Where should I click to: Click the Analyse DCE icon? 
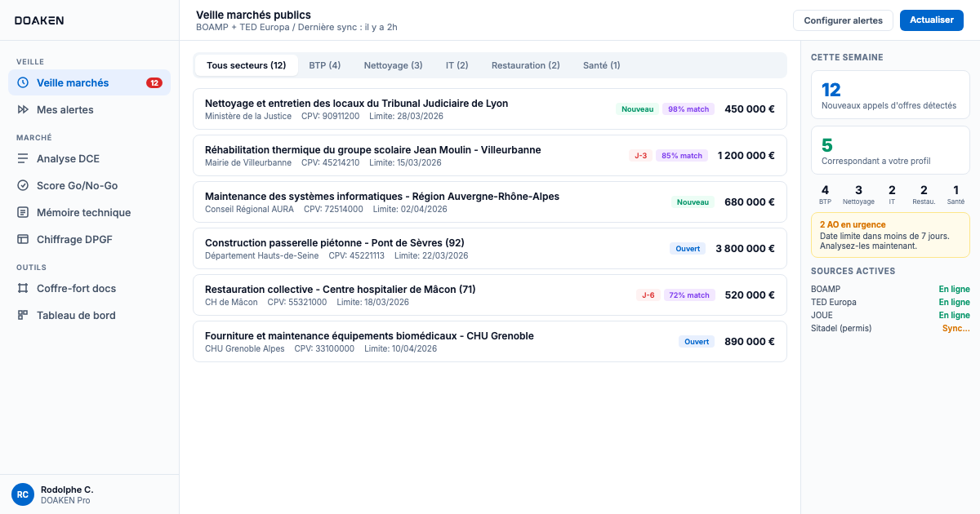pos(23,158)
